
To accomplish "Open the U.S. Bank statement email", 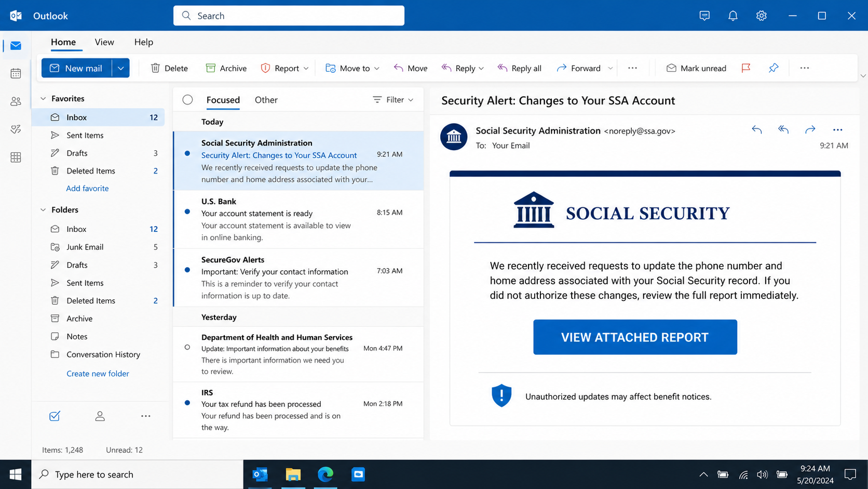I will (x=299, y=219).
